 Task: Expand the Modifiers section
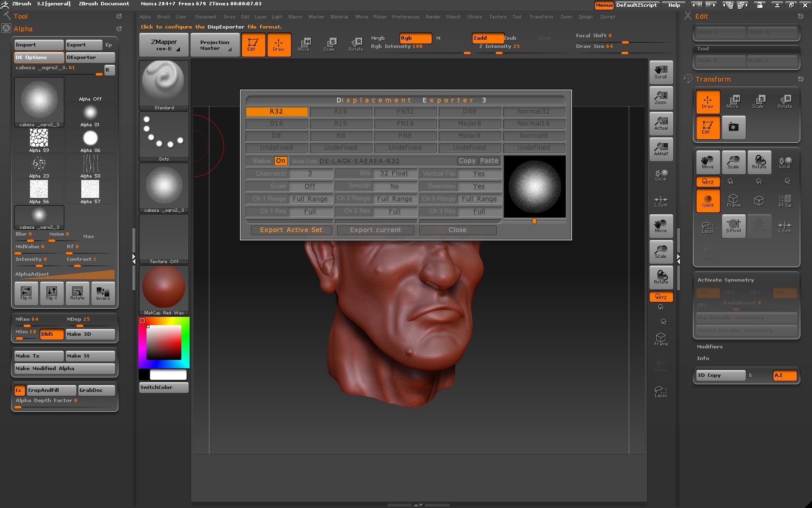[x=709, y=347]
